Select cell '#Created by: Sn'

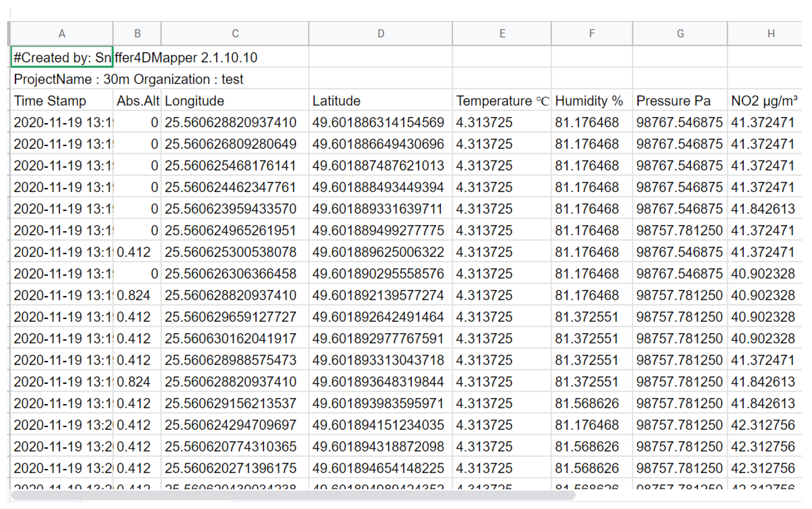pos(62,57)
